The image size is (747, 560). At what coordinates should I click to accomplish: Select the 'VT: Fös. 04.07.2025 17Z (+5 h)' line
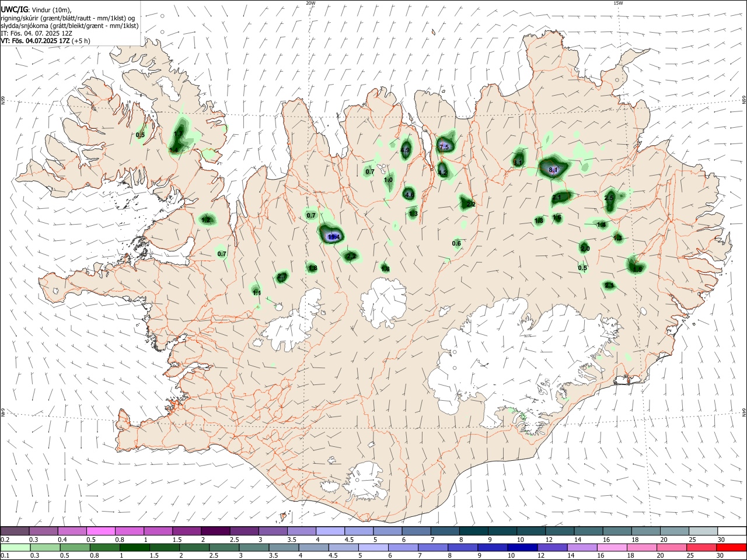pos(45,41)
